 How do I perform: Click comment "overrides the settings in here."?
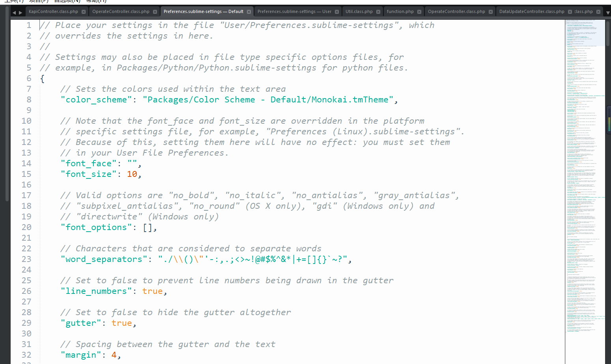[127, 36]
